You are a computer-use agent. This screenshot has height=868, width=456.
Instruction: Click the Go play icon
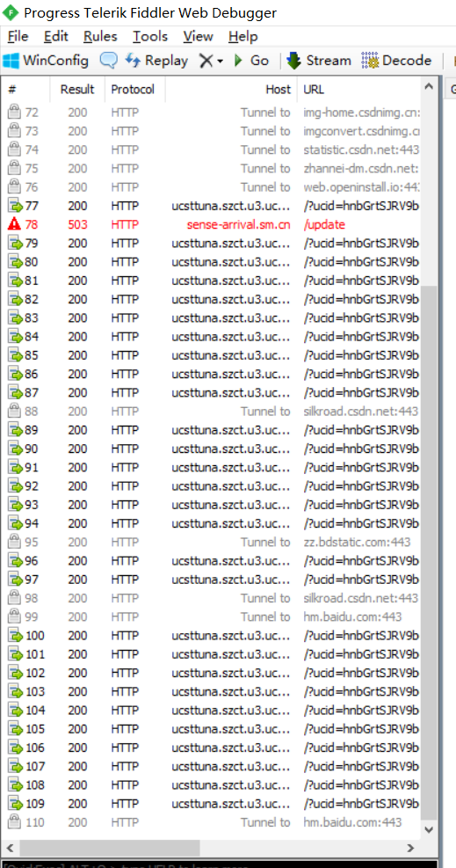click(239, 61)
